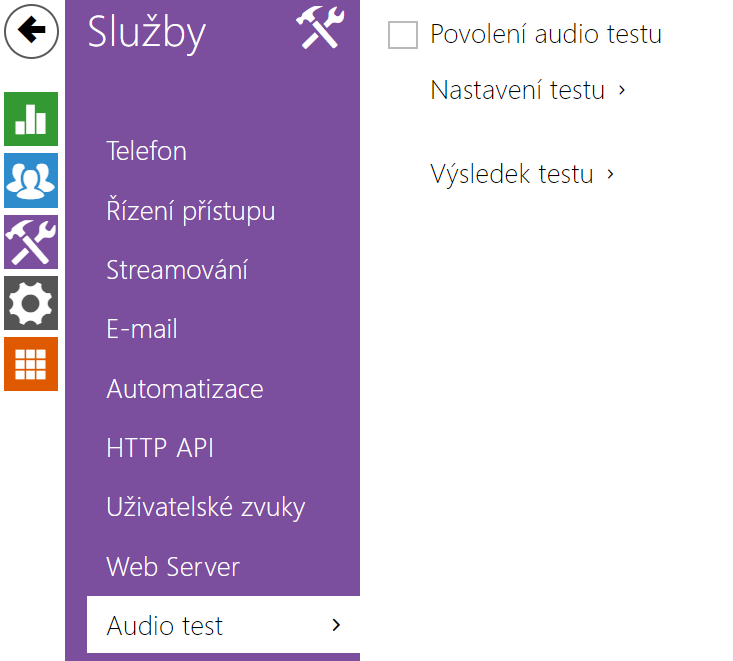733x661 pixels.
Task: Enable the Povolení audio testu checkbox
Action: 402,35
